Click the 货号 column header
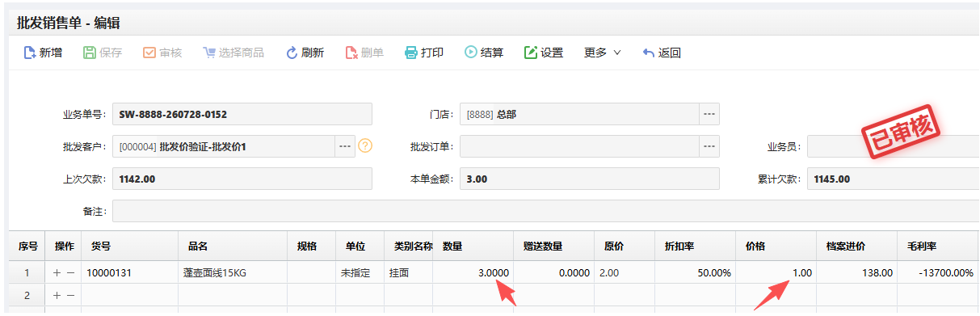This screenshot has height=316, width=980. pos(130,246)
